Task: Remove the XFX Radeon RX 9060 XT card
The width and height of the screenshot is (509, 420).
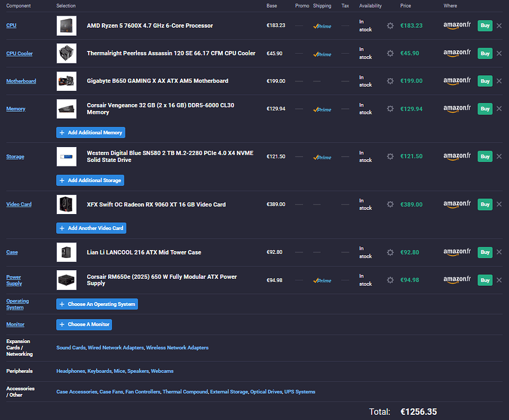Action: click(x=499, y=204)
